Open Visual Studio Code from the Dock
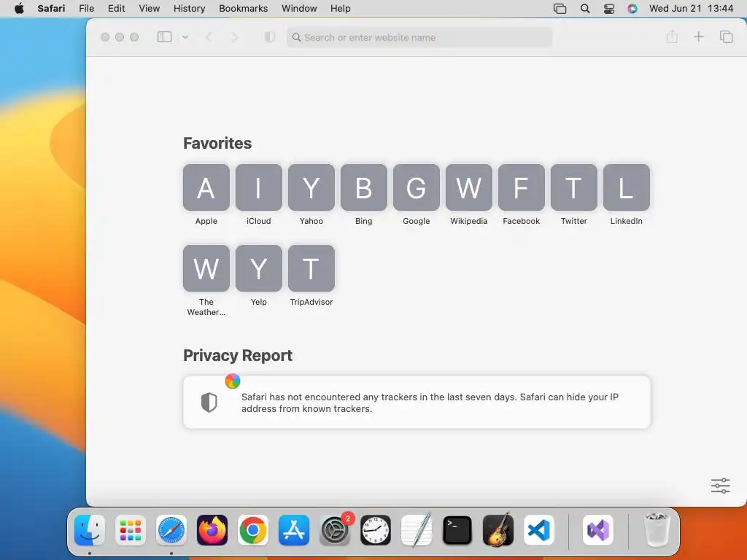This screenshot has height=560, width=747. [x=539, y=530]
